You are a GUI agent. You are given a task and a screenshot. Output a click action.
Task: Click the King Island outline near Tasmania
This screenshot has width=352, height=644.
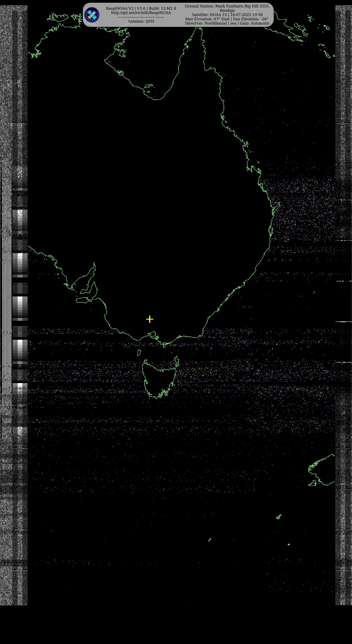coord(139,353)
